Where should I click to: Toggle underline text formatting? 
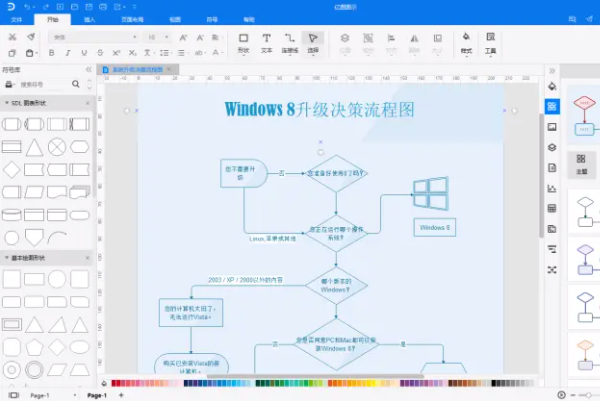pos(83,53)
